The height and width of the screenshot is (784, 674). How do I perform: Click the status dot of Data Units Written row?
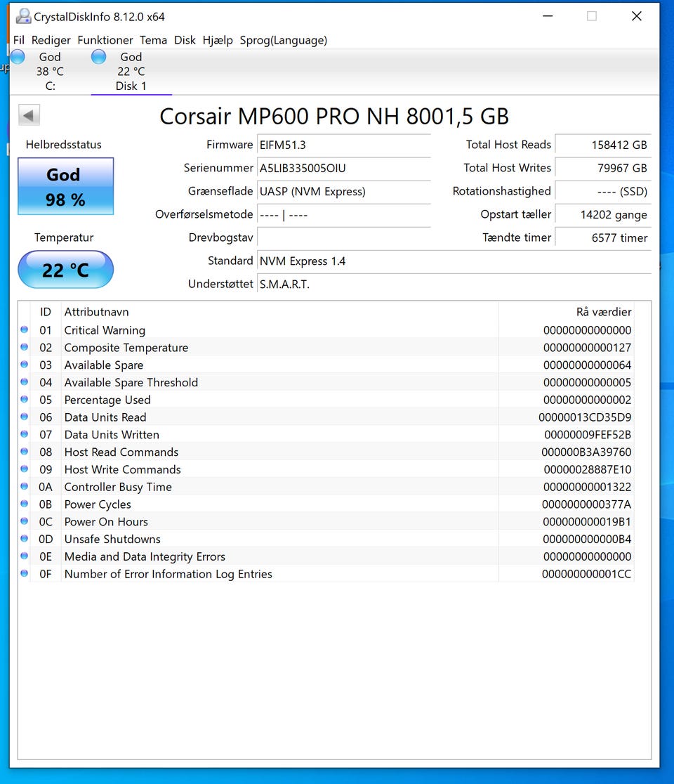tap(24, 434)
